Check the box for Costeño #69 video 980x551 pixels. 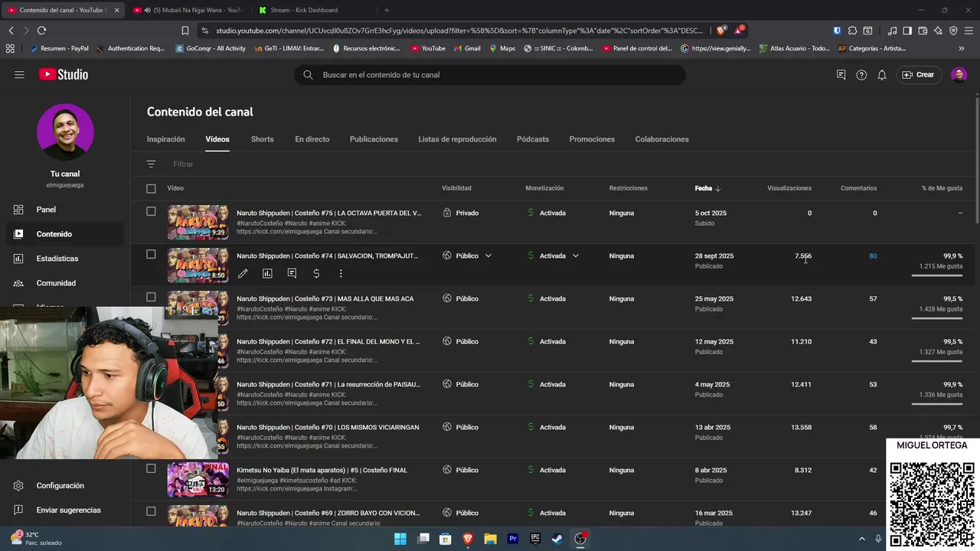[x=151, y=511]
